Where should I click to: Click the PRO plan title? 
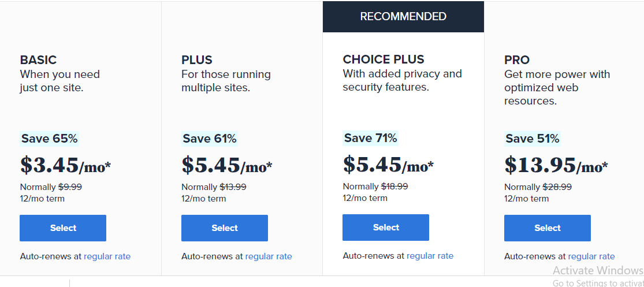517,60
